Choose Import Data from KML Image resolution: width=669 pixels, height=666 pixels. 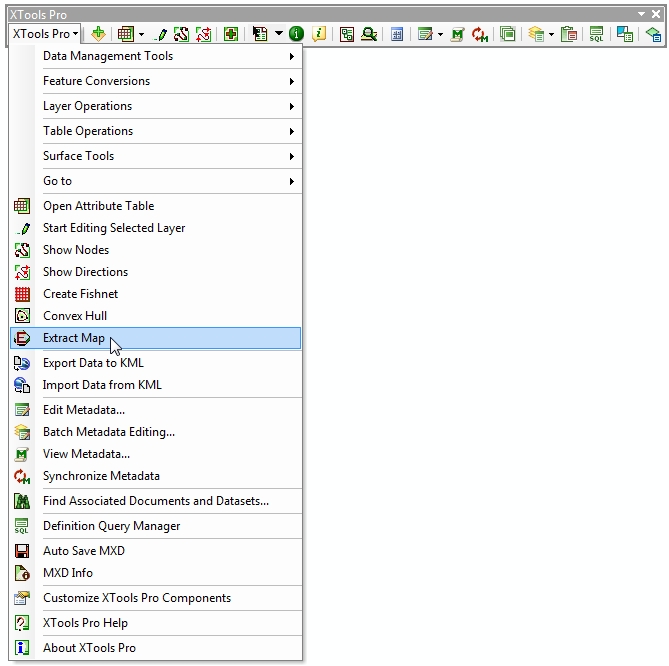[156, 385]
